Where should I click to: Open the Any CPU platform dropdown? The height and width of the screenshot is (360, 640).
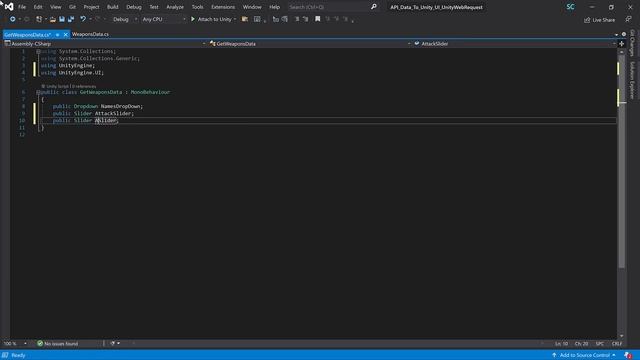coord(164,19)
